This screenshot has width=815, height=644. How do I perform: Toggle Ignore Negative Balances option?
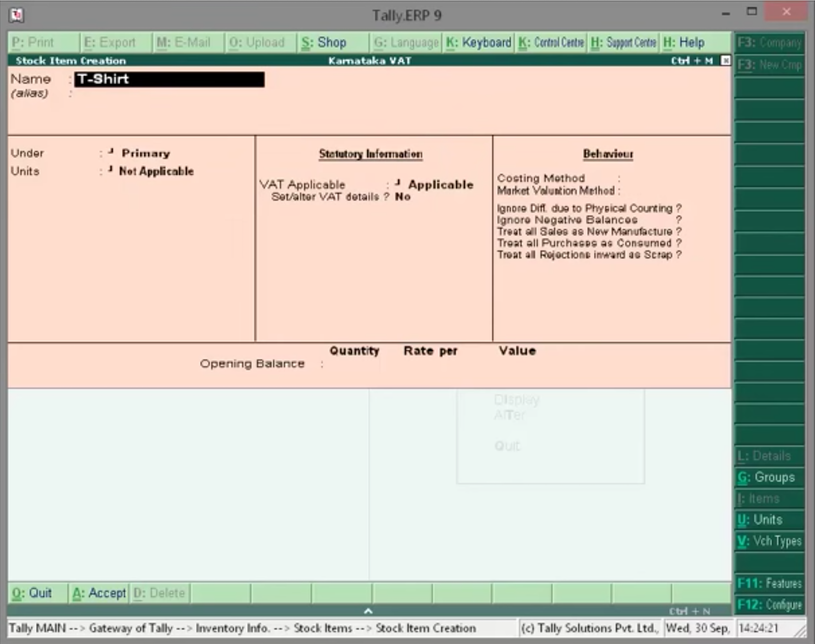(589, 220)
